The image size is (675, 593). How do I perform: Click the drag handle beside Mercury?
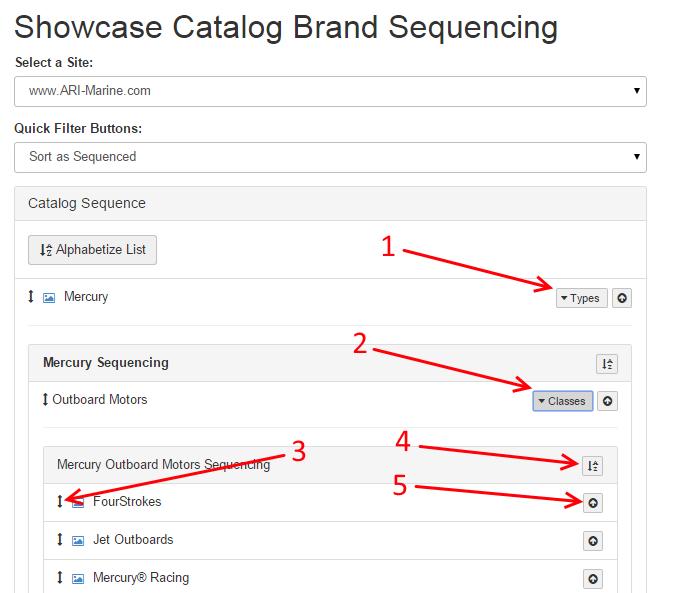tap(31, 296)
